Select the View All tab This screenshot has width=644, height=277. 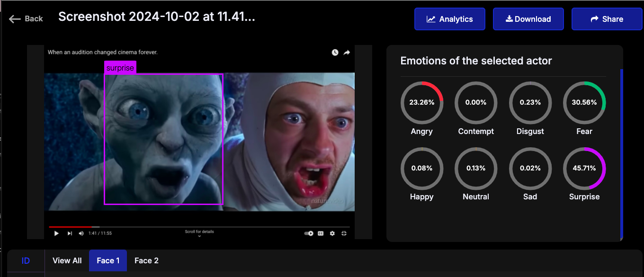pos(67,260)
